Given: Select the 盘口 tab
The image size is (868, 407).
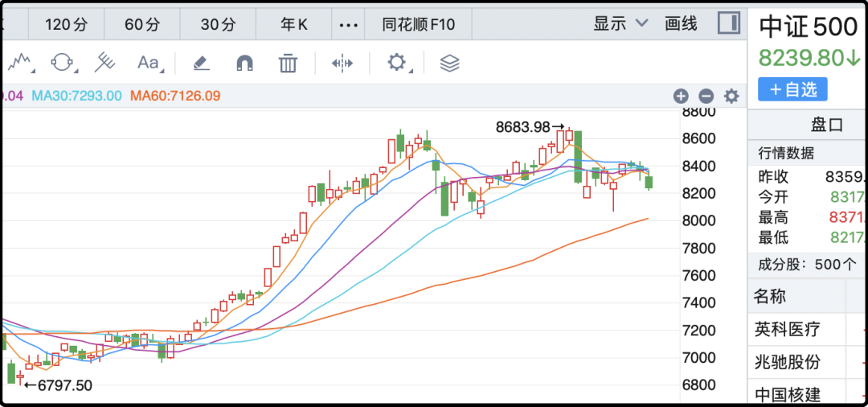Looking at the screenshot, I should [x=827, y=125].
